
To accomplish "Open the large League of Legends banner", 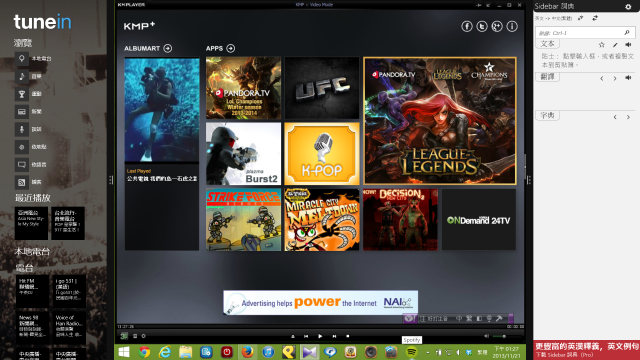I will (x=440, y=121).
